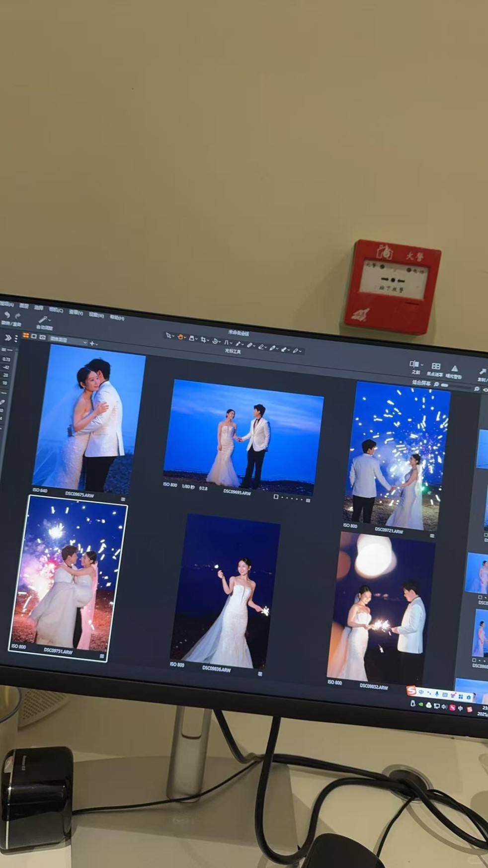The width and height of the screenshot is (488, 868).
Task: Adjust the viewer zoom slider
Action: coord(457,387)
